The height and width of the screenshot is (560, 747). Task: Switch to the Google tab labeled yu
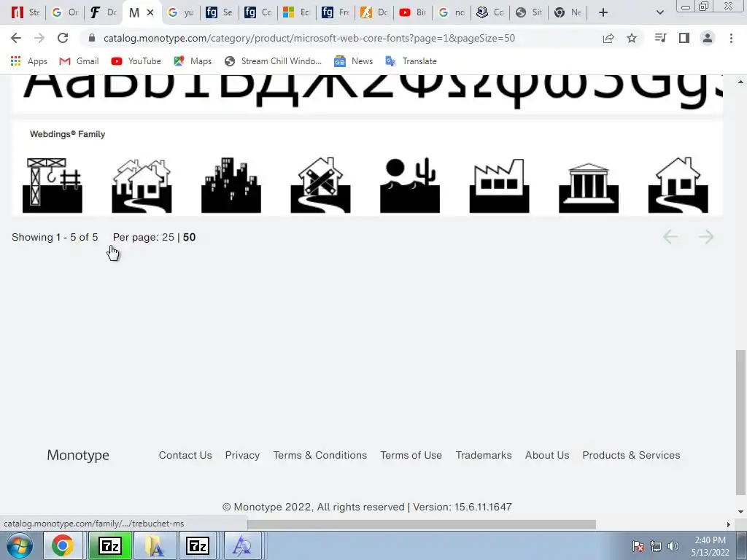pyautogui.click(x=181, y=12)
